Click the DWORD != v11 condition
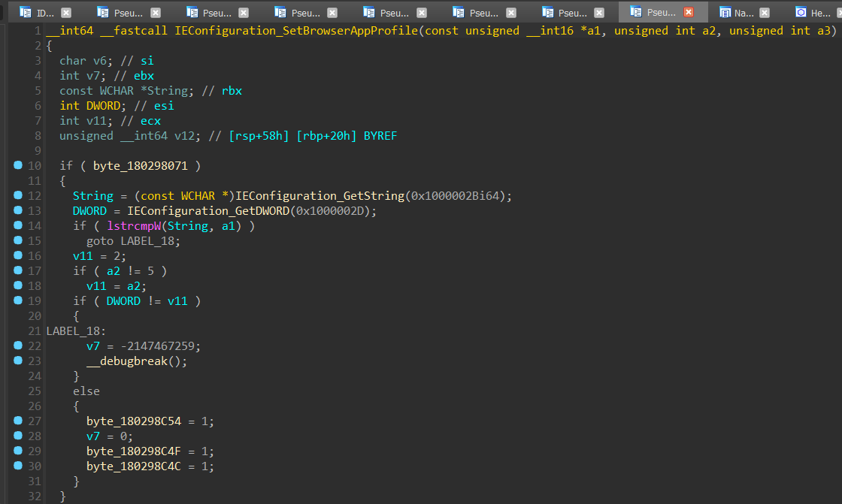Screen dimensions: 842x504 pos(147,301)
